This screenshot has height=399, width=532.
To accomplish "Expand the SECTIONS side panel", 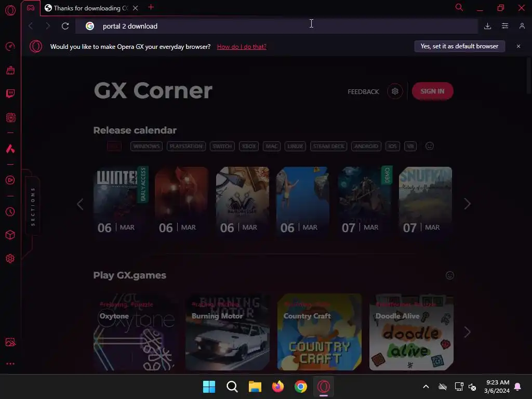I will coord(33,206).
